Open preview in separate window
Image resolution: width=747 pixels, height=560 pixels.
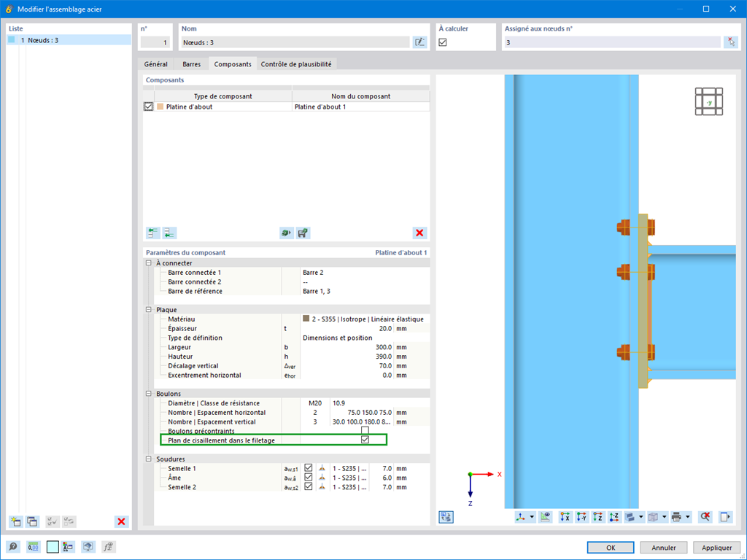coord(725,517)
